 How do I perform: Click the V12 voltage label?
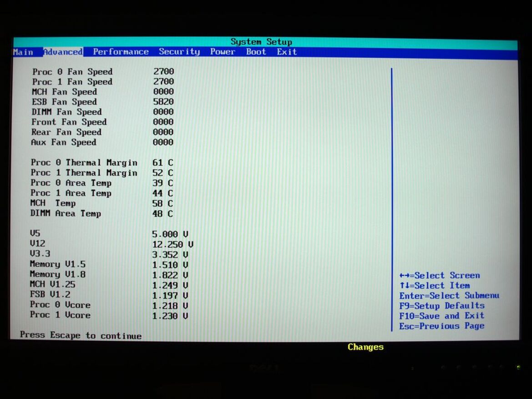[x=37, y=243]
